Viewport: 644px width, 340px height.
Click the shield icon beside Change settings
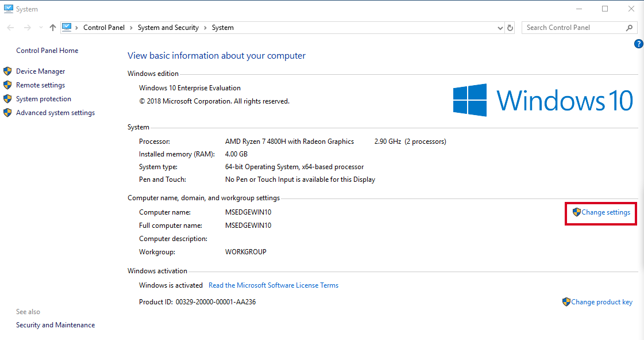pyautogui.click(x=576, y=212)
